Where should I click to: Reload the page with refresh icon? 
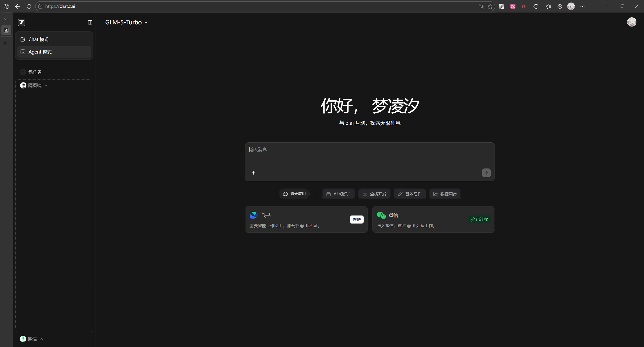[29, 6]
